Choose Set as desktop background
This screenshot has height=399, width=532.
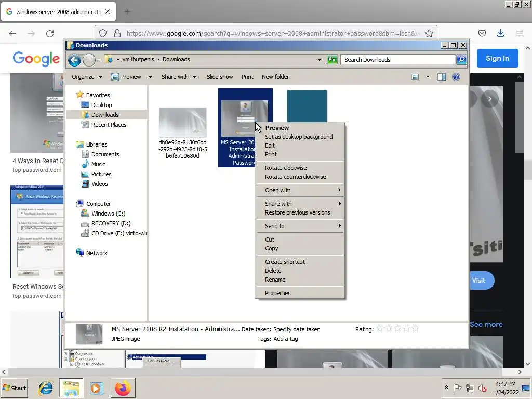click(300, 137)
